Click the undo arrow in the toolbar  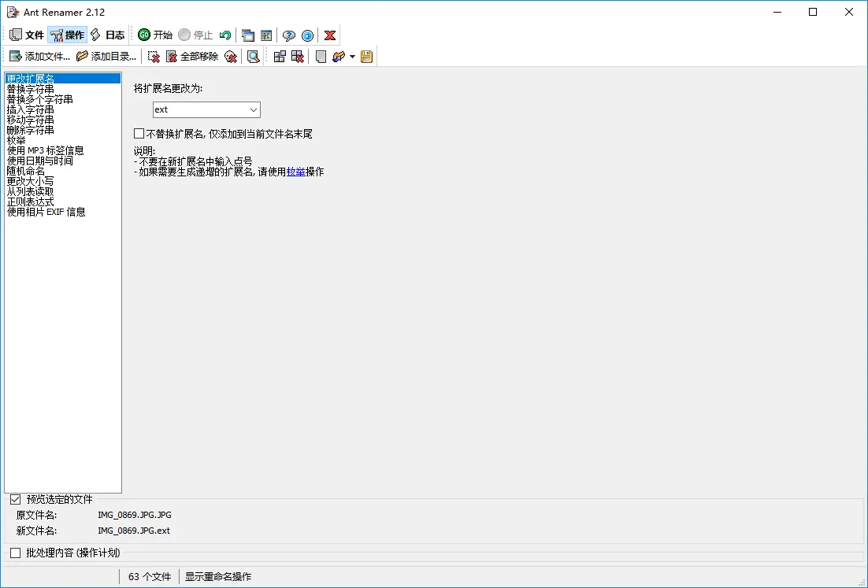click(x=224, y=35)
